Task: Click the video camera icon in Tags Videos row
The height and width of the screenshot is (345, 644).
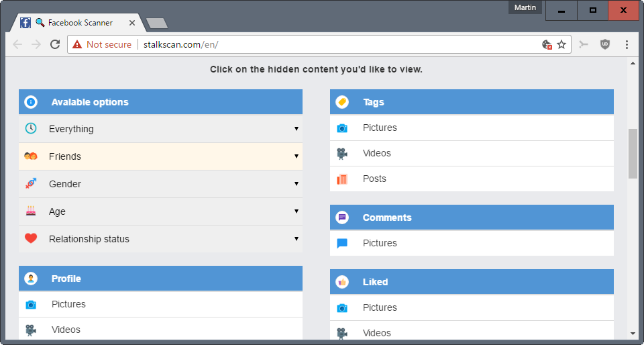Action: coord(342,154)
